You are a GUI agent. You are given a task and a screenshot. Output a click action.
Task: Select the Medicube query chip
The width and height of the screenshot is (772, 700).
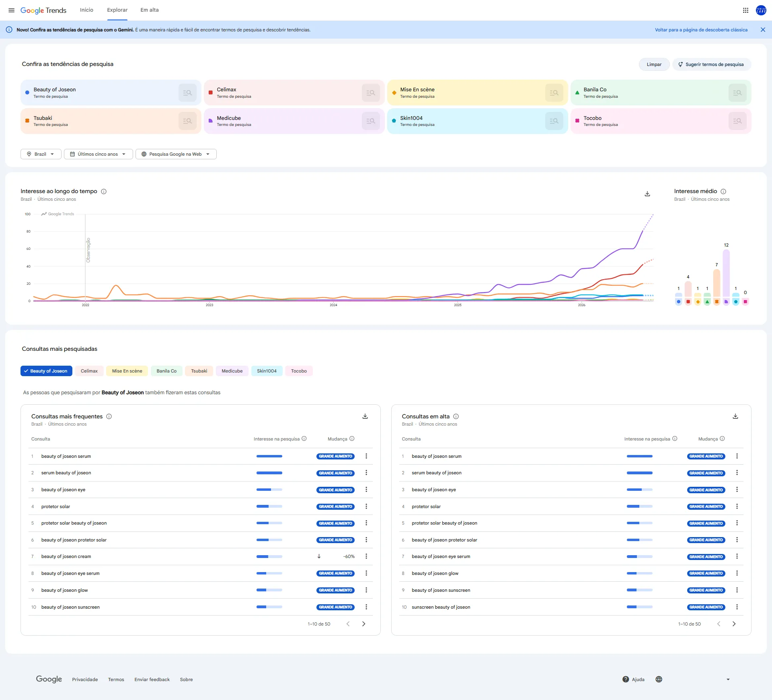(232, 371)
